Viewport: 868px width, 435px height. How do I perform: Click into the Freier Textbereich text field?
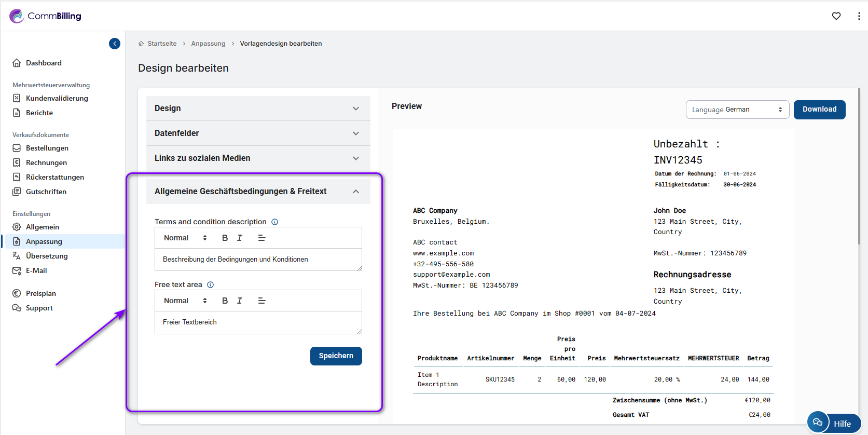pos(258,322)
